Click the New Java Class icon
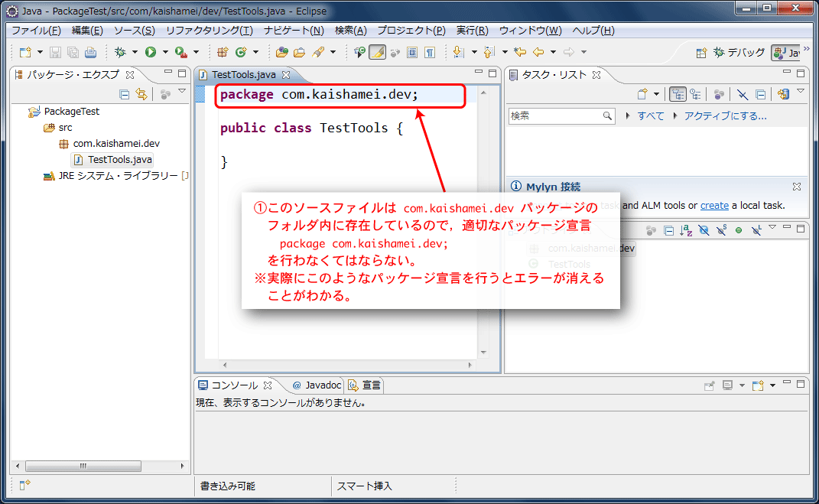 241,52
